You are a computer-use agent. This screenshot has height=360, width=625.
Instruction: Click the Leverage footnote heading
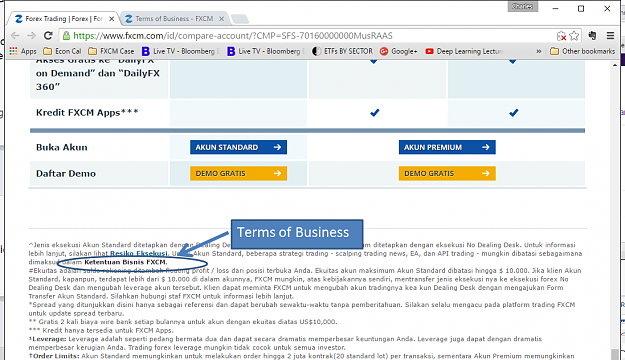pyautogui.click(x=47, y=339)
